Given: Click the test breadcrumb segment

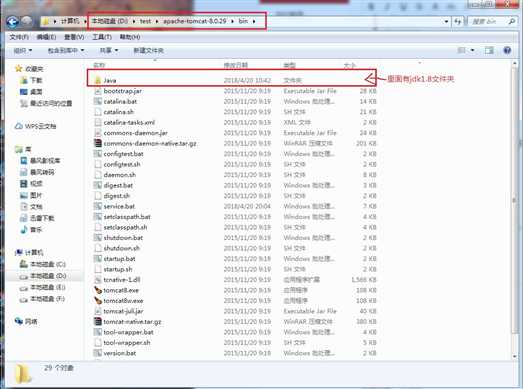Looking at the screenshot, I should tap(145, 21).
